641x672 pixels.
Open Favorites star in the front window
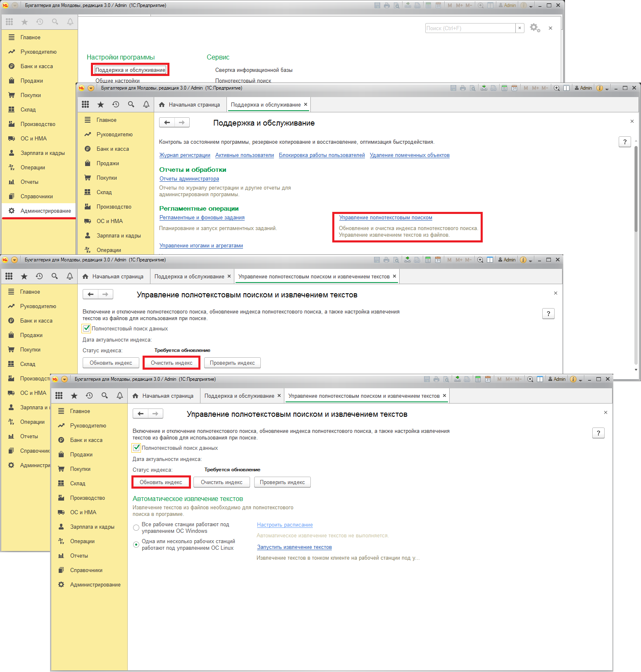click(74, 396)
